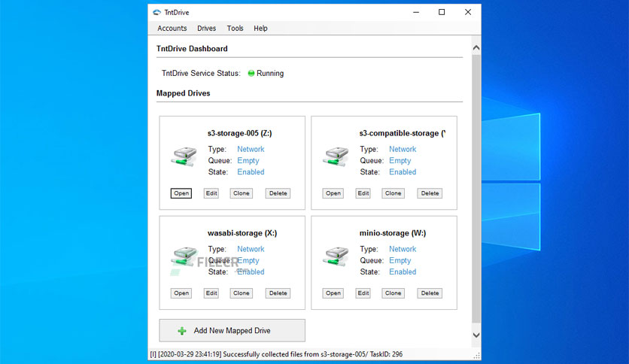Clone the s3-compatible-storage drive
The height and width of the screenshot is (364, 629).
(393, 193)
